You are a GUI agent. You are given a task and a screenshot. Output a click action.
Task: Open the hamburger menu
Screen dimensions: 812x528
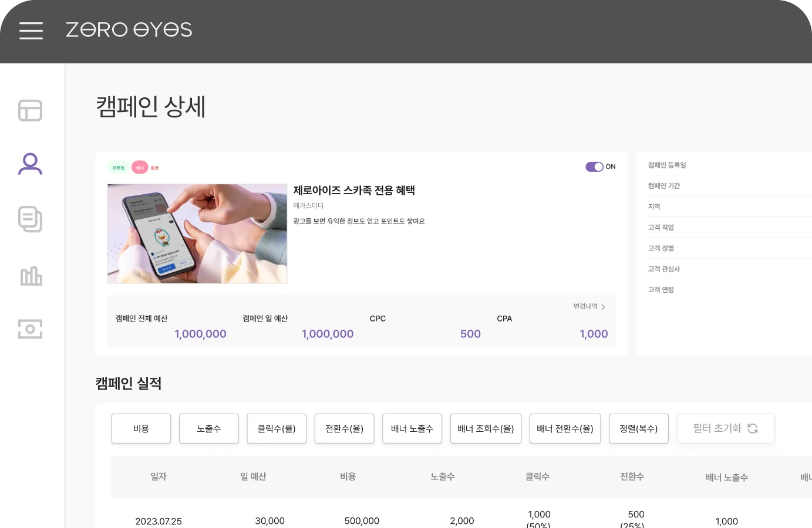pos(31,31)
